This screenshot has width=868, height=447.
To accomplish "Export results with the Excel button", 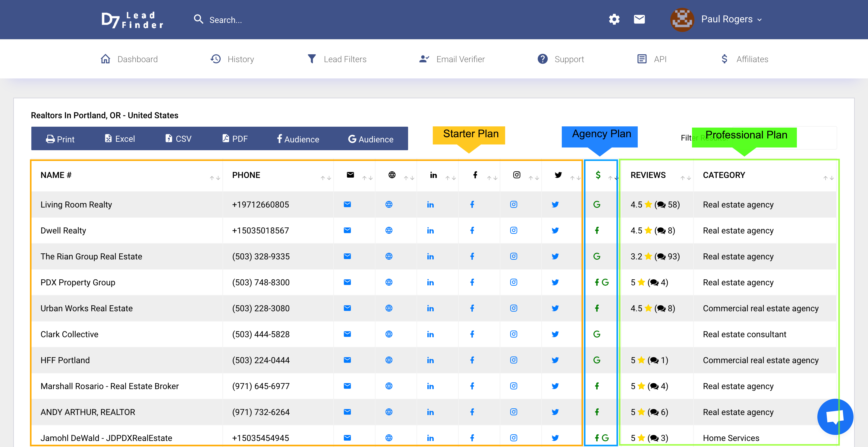I will pos(120,139).
